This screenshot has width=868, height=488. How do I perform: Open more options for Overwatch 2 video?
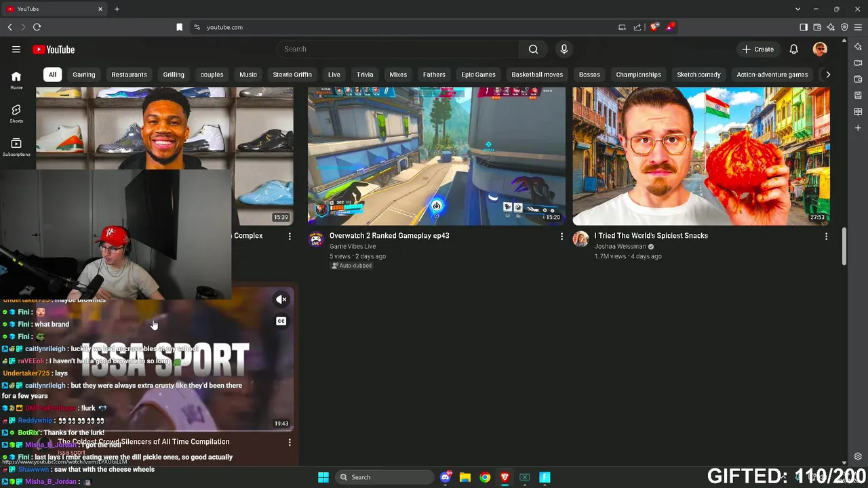[561, 236]
